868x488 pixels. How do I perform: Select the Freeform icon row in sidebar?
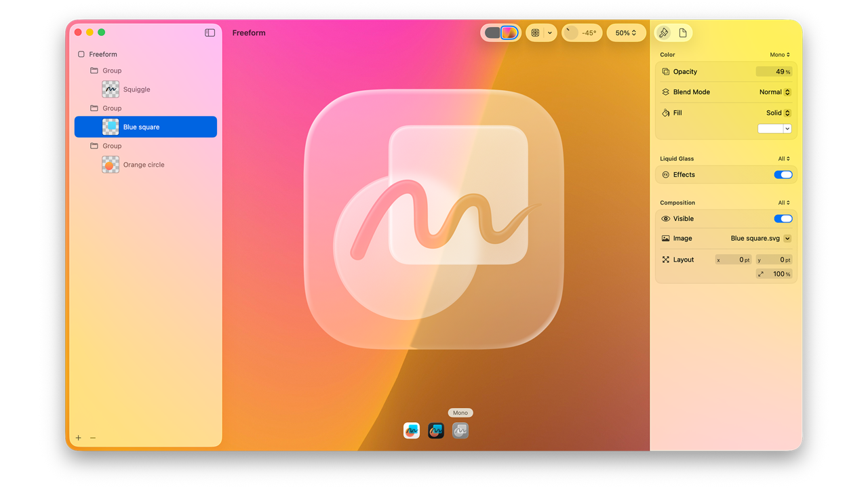[x=145, y=54]
